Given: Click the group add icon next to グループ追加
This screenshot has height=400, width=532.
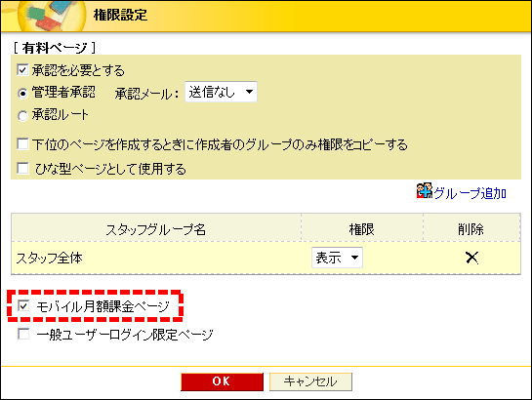Looking at the screenshot, I should [x=425, y=191].
